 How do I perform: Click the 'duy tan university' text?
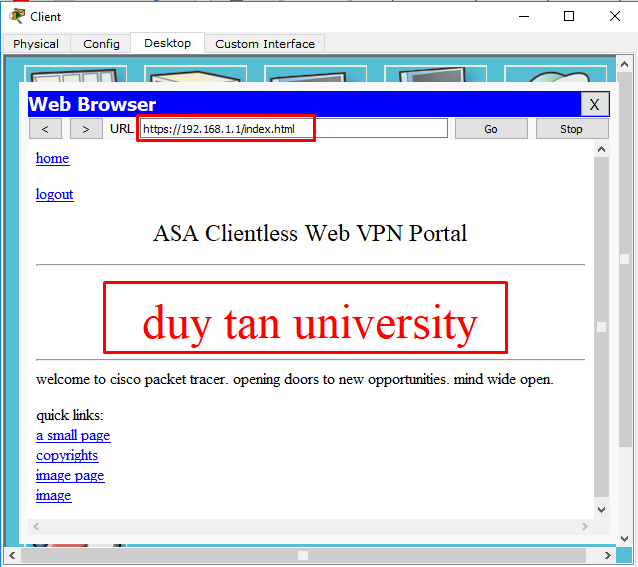(x=310, y=324)
